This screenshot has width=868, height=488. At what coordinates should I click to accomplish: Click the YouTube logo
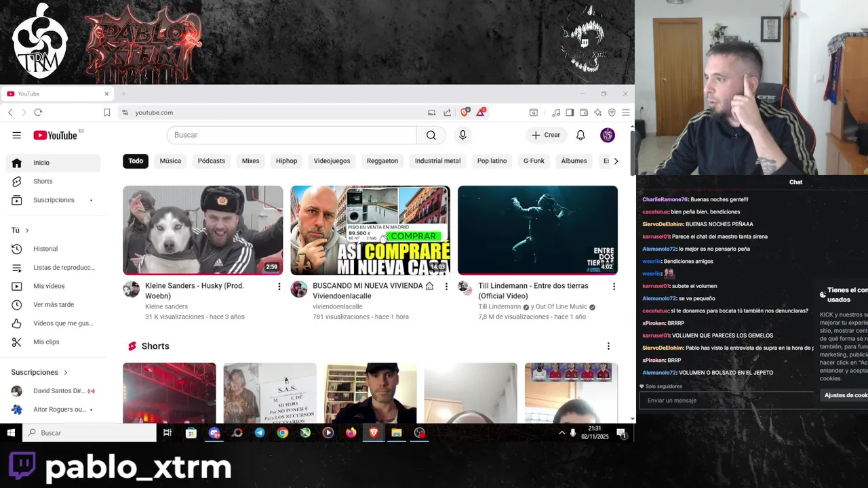(55, 135)
